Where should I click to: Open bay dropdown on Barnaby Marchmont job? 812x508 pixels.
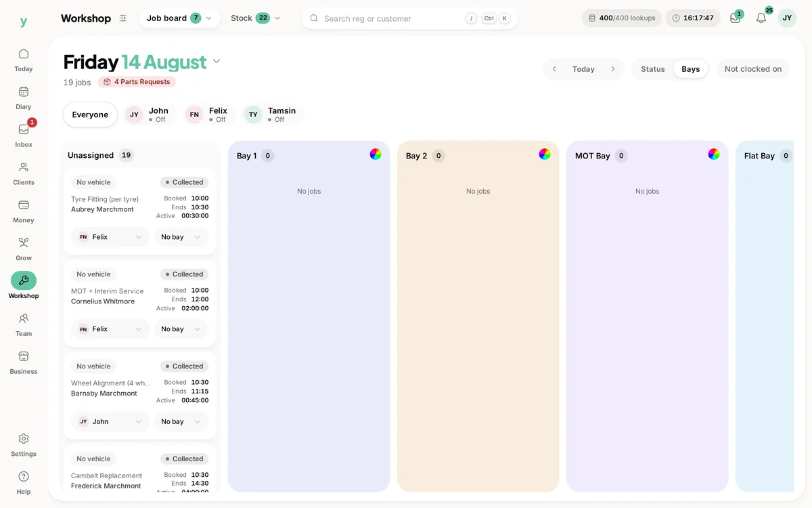(x=181, y=421)
